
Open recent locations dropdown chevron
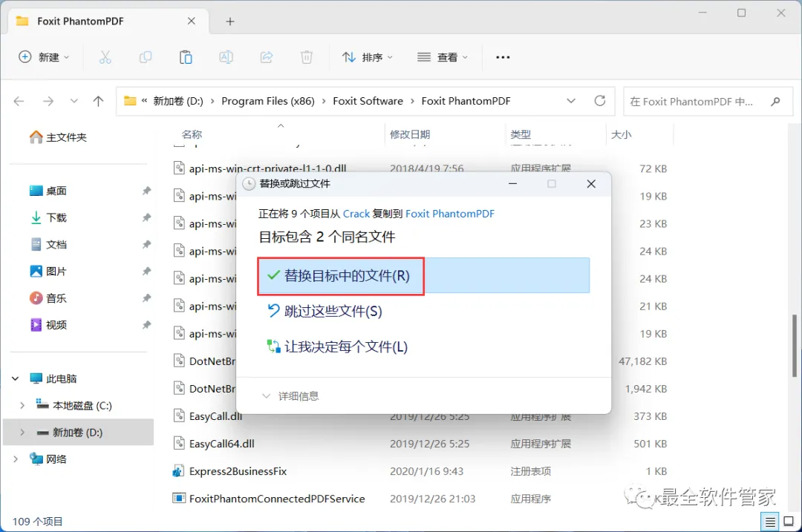point(74,101)
